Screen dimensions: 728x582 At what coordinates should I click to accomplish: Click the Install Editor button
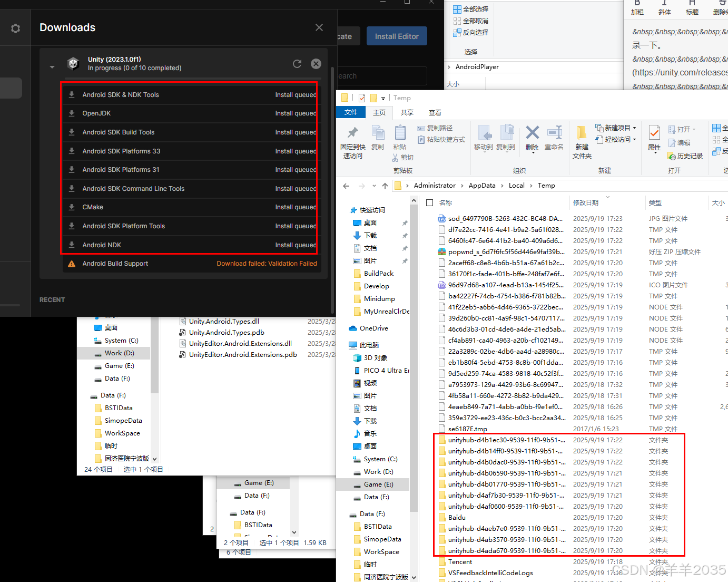click(x=397, y=36)
